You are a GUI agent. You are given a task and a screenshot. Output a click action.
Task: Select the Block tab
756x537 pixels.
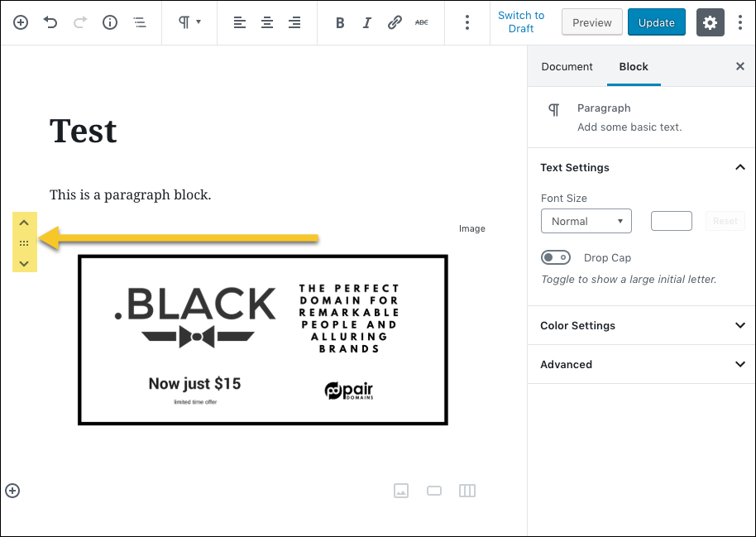[634, 66]
